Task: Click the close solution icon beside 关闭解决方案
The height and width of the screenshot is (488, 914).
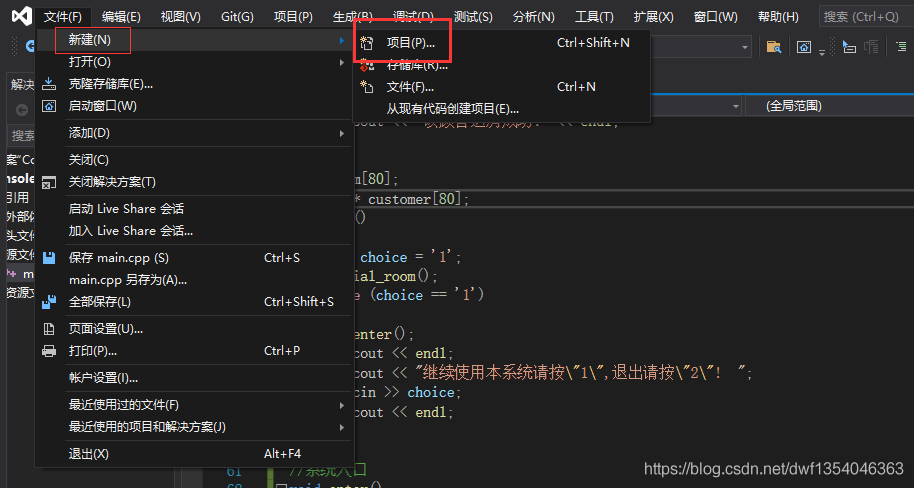Action: (48, 182)
